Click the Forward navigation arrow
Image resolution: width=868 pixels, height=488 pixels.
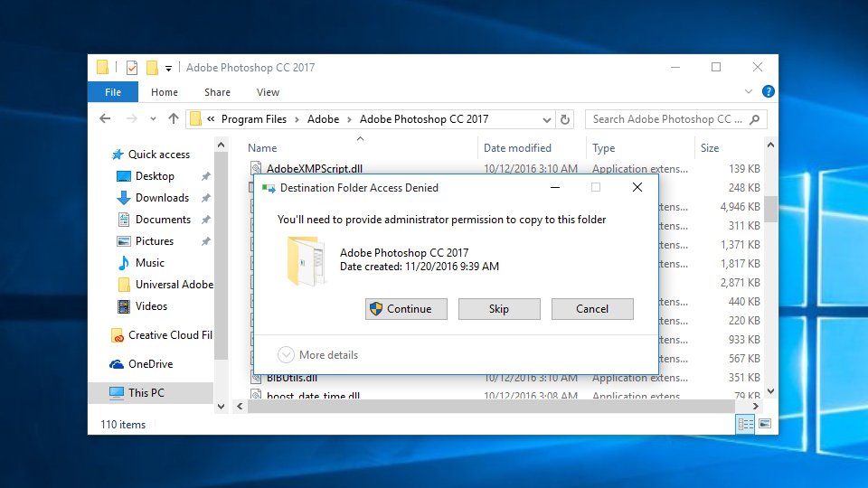[131, 118]
